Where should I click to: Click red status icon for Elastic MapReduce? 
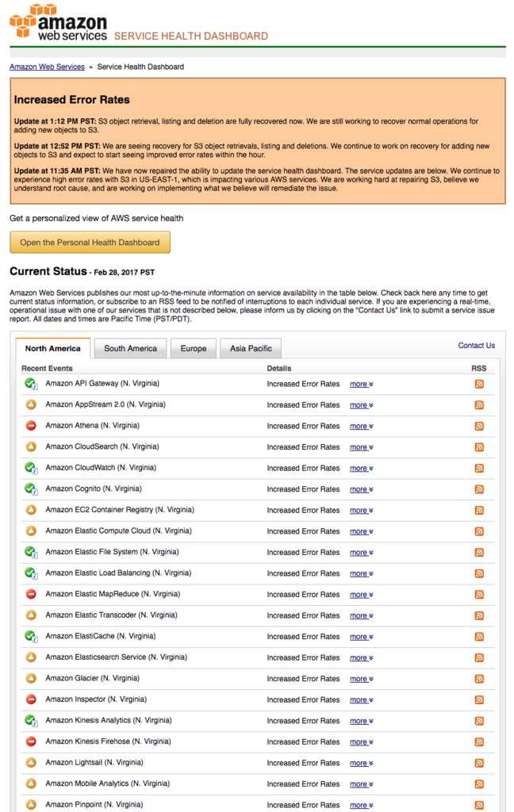(x=31, y=594)
